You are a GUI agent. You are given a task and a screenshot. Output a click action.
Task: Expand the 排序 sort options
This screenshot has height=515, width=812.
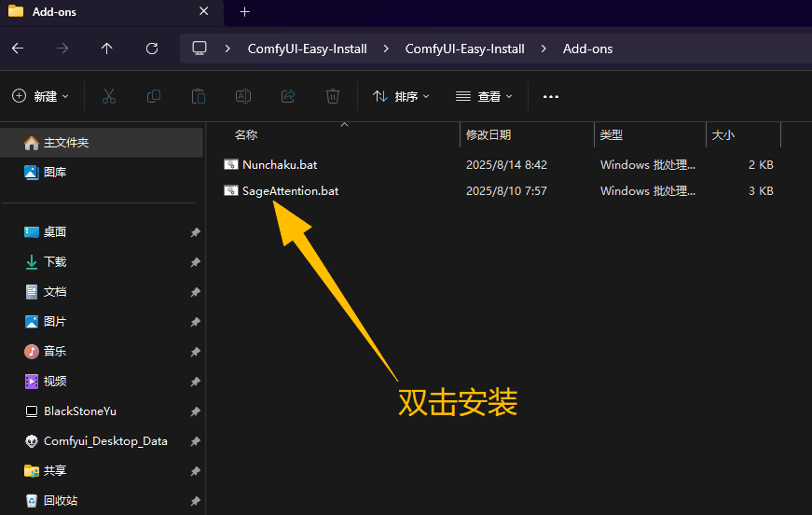tap(401, 96)
